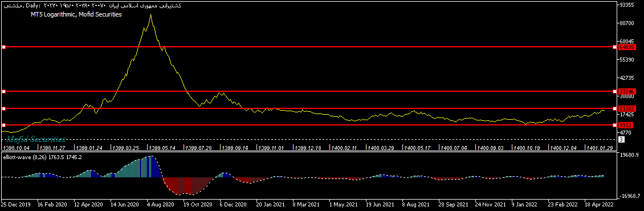
Task: Click 8 Mar 2021 on the time axis
Action: point(307,204)
